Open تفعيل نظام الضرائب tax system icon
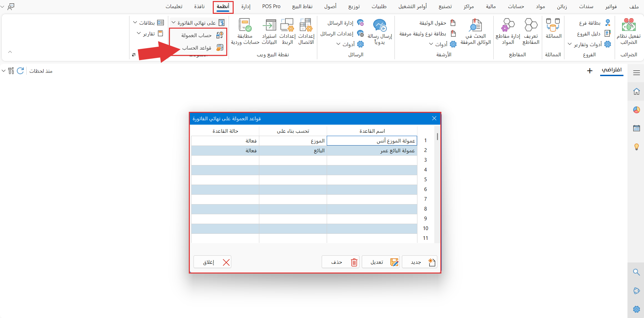This screenshot has height=318, width=644. coord(629,31)
